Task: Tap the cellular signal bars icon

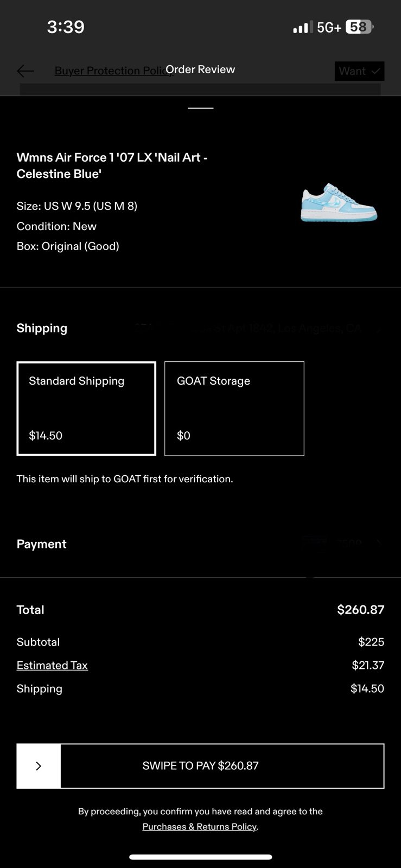Action: pos(302,27)
